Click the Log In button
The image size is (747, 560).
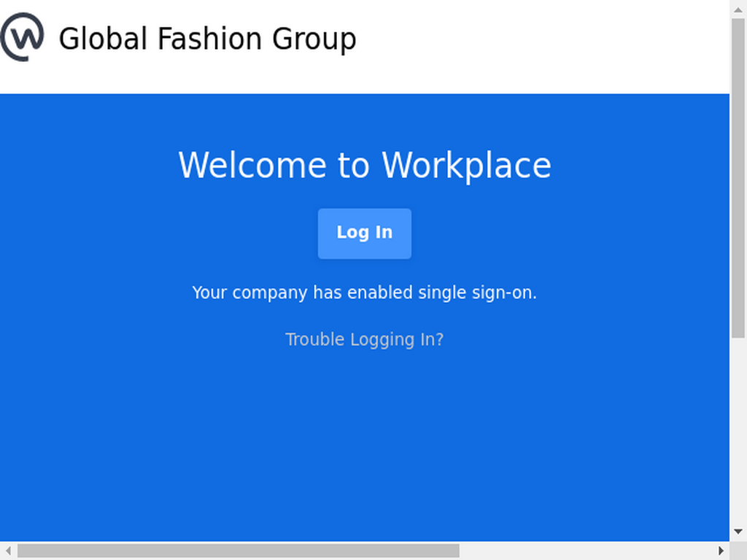click(x=365, y=233)
